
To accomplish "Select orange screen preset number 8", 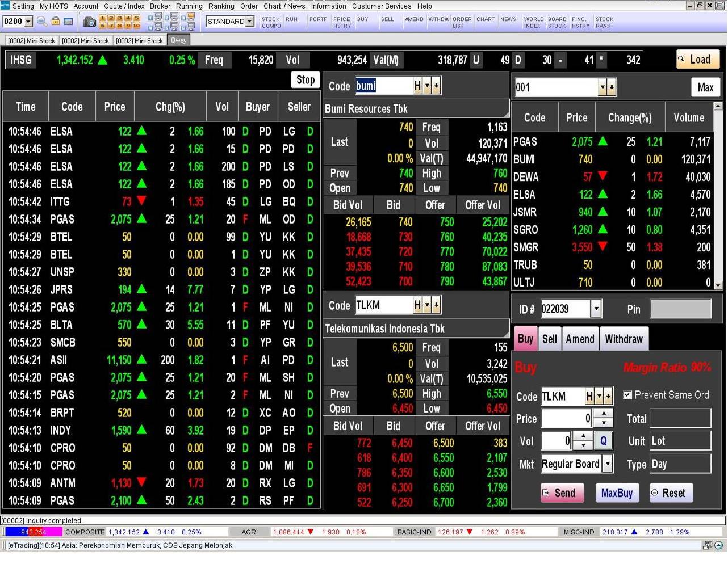I will pyautogui.click(x=119, y=26).
